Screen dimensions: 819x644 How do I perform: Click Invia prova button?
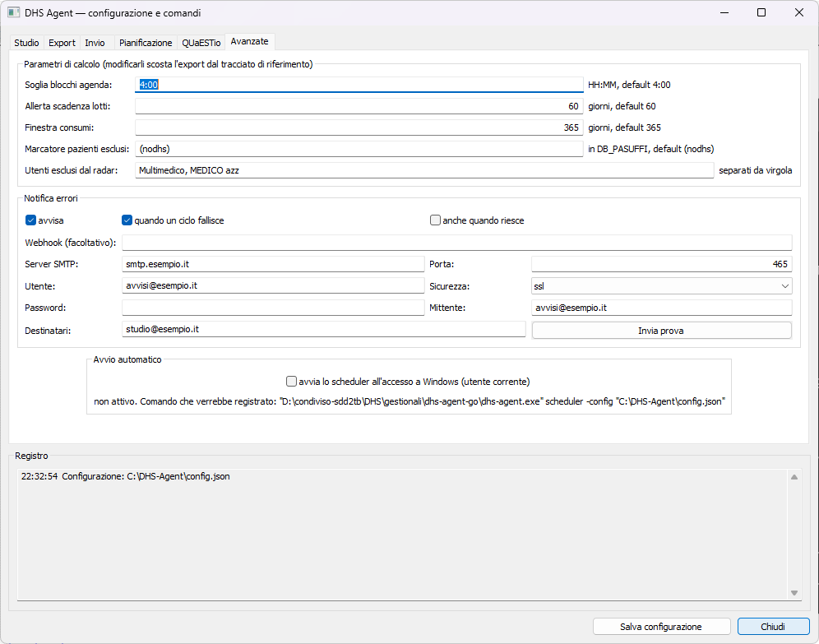tap(662, 331)
